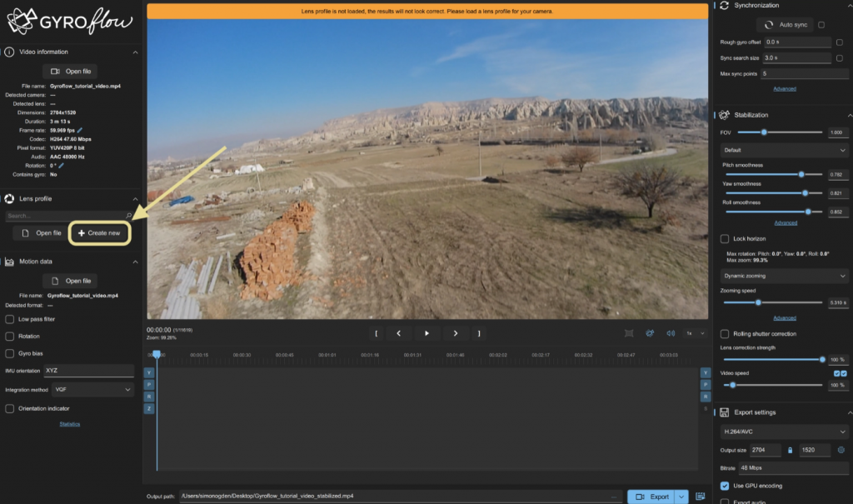This screenshot has width=853, height=504.
Task: Click the Lens profile aperture icon
Action: [x=9, y=198]
